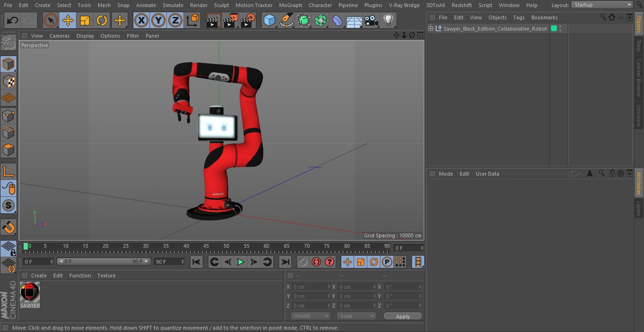Click the Apply button
Screen dimensions: 644x332
coord(403,316)
